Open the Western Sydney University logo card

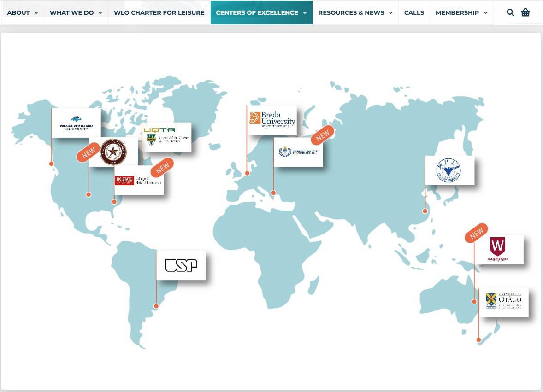pos(499,250)
